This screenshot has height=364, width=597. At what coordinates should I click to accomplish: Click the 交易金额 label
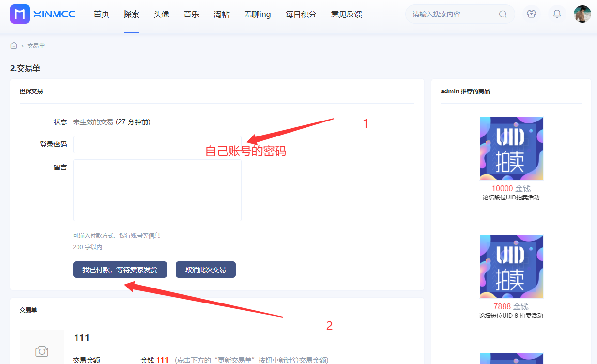coord(87,360)
